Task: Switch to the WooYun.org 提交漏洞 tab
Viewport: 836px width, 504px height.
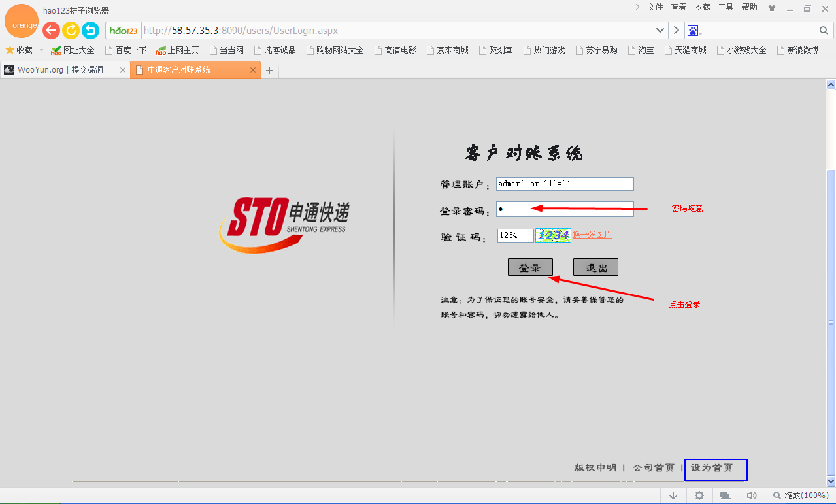Action: click(x=65, y=70)
